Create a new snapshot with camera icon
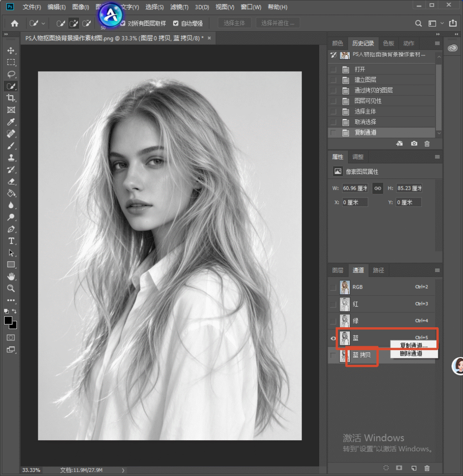463x476 pixels. coord(414,144)
